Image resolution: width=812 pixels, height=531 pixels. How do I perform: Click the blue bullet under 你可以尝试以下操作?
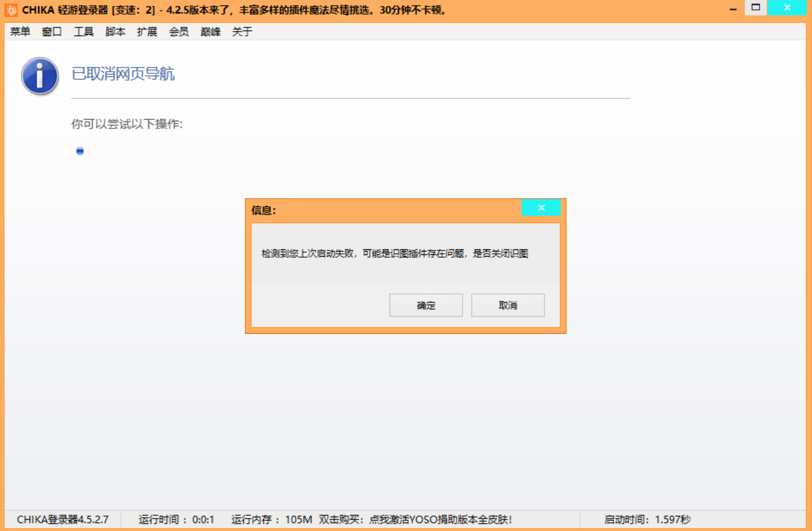80,151
